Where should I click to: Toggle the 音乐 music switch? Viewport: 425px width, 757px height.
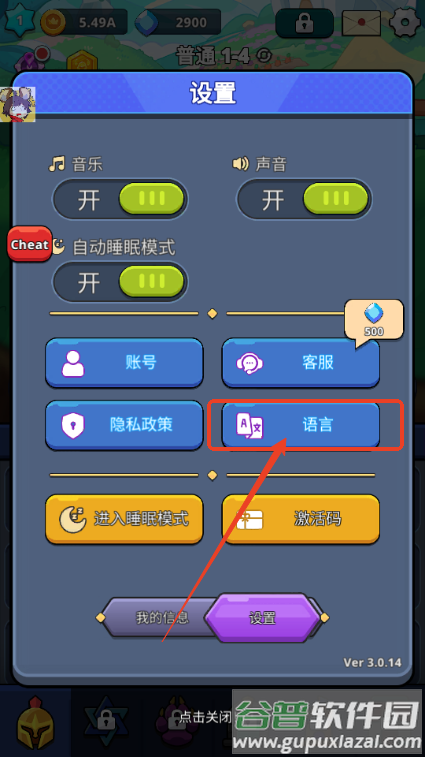click(120, 199)
